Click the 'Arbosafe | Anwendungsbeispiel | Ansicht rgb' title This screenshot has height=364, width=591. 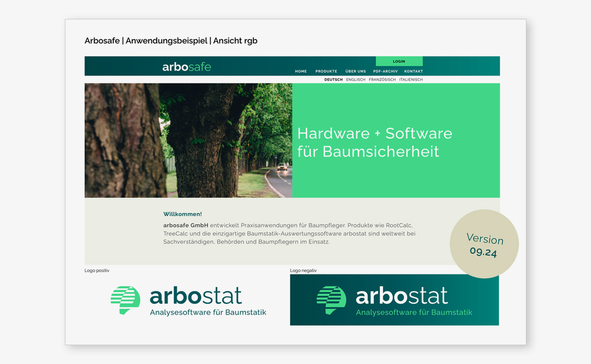click(171, 41)
